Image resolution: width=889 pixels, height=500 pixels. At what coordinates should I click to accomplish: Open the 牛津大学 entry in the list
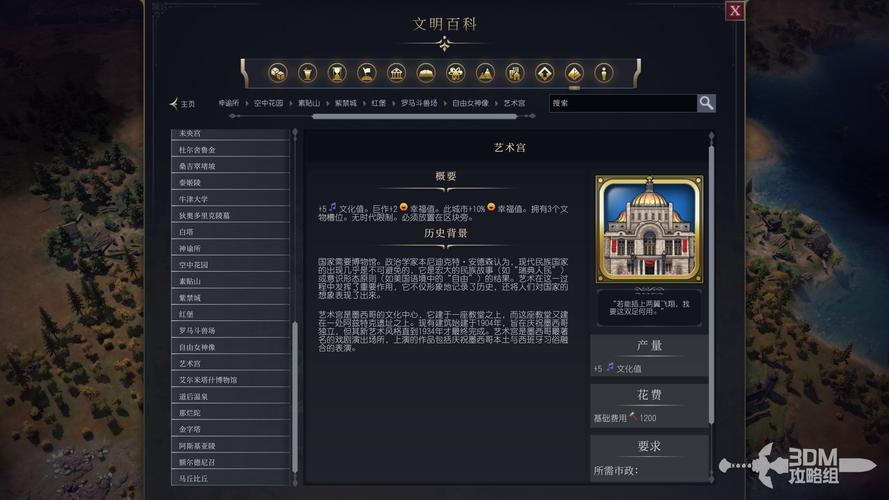tap(193, 198)
